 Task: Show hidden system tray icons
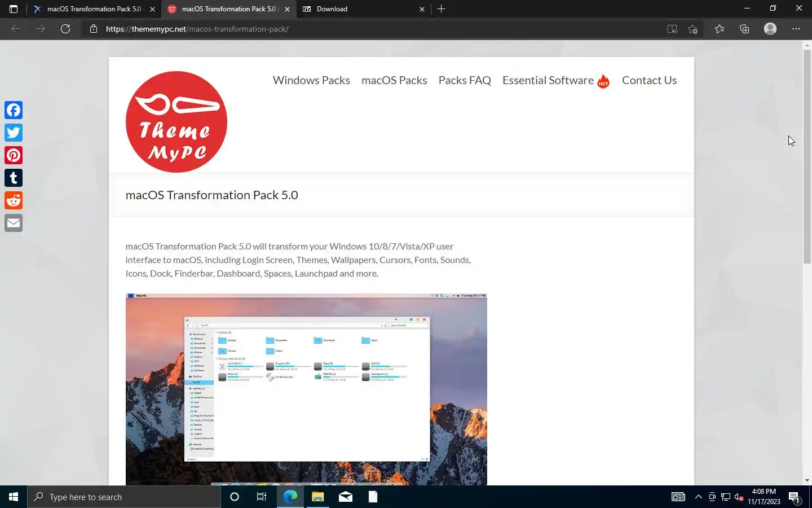pos(699,497)
